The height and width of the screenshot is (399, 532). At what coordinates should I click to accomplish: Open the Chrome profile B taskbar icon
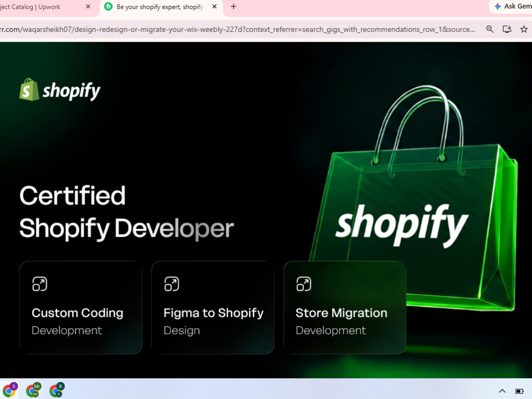(57, 390)
